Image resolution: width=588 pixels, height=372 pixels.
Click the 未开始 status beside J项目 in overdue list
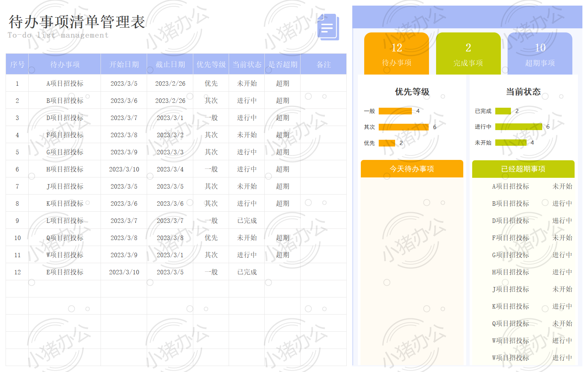click(x=562, y=289)
